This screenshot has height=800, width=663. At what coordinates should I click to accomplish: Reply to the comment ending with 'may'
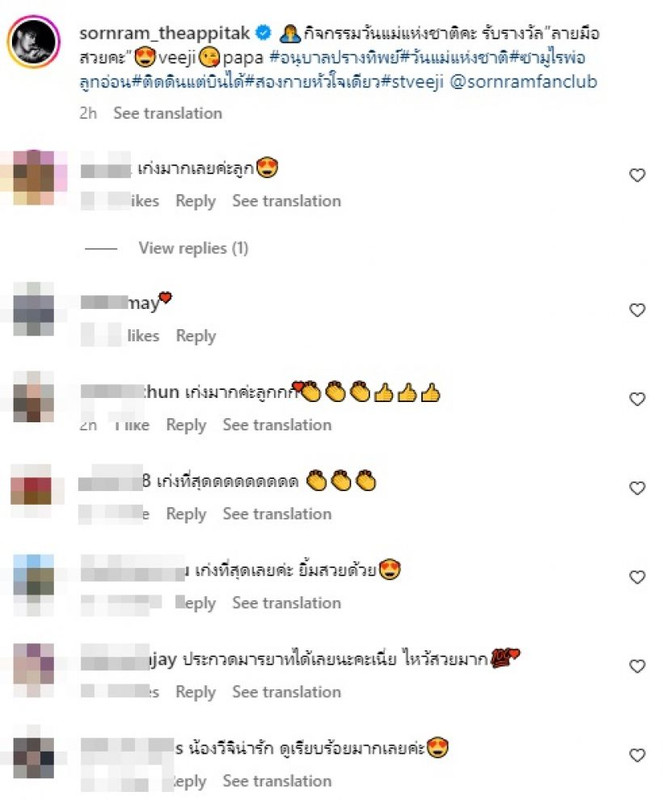click(196, 336)
